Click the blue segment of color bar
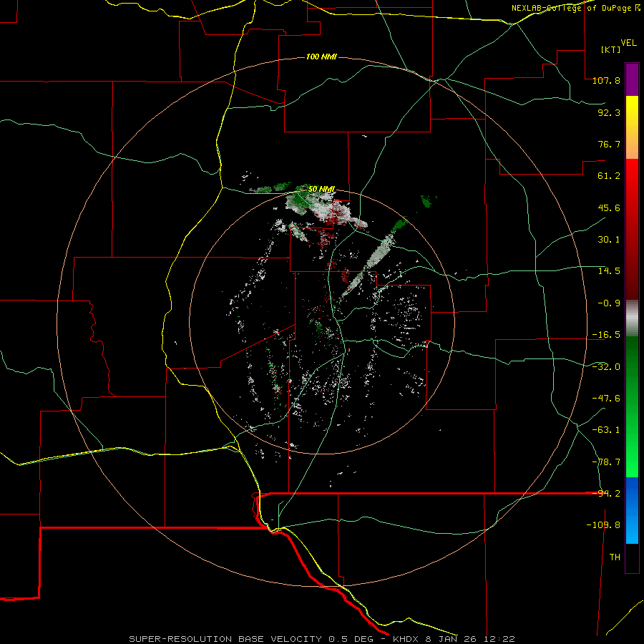This screenshot has width=644, height=644. click(x=632, y=510)
